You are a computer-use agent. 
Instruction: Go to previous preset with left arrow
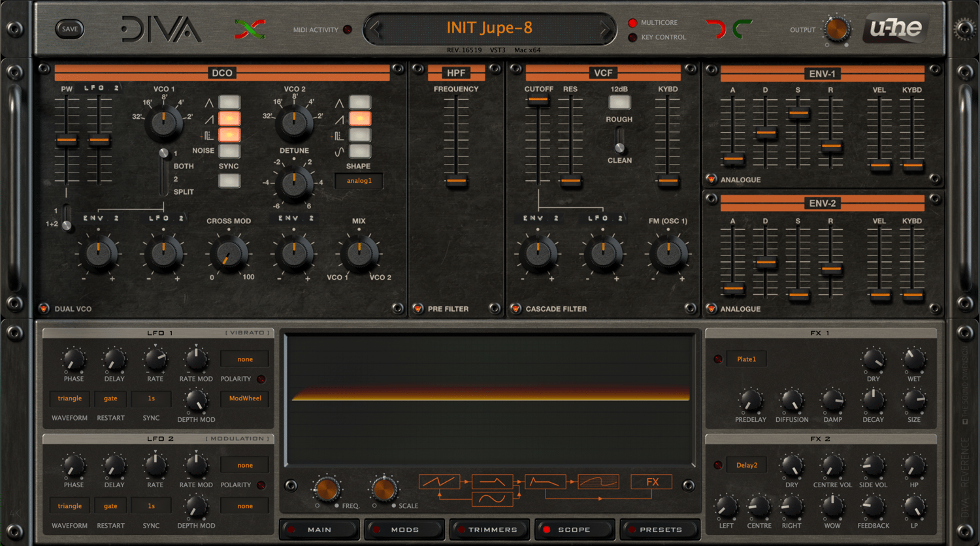coord(375,29)
